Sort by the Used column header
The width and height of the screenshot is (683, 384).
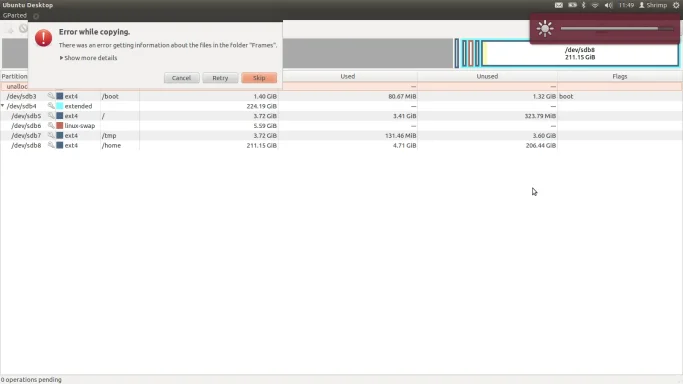point(348,76)
